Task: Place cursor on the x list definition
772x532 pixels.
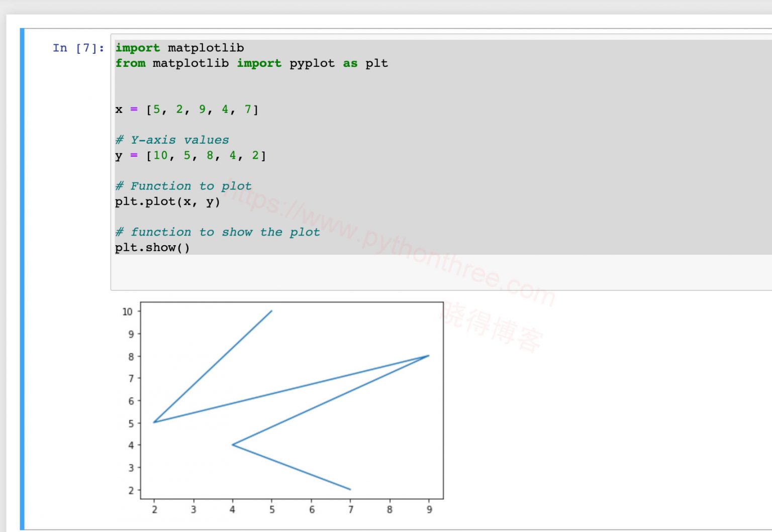Action: pos(186,109)
